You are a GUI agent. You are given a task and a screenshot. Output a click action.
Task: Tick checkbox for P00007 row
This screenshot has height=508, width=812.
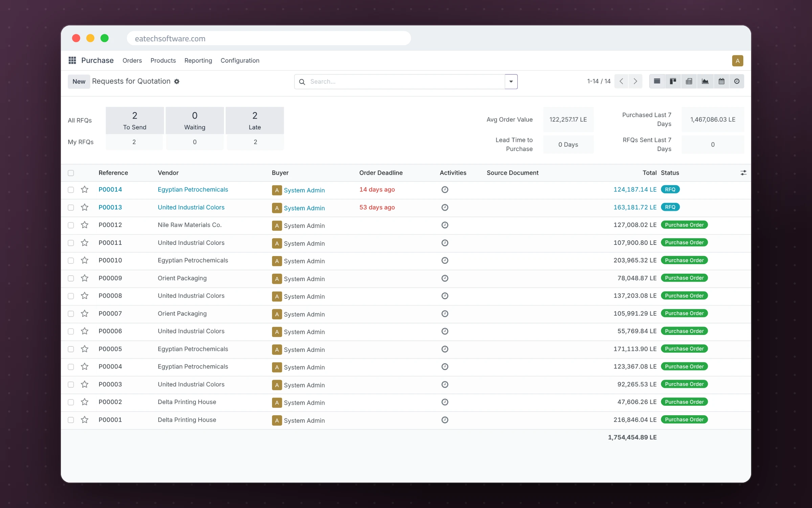[71, 314]
